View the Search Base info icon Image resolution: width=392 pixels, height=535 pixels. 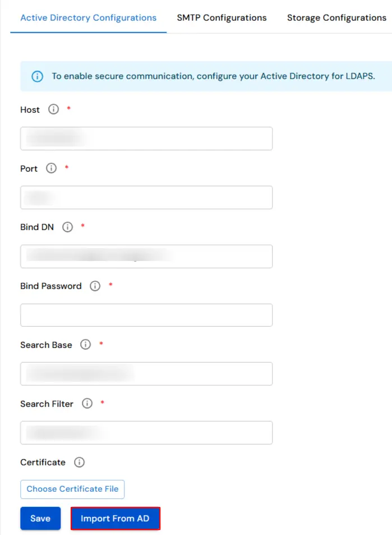[x=85, y=345]
